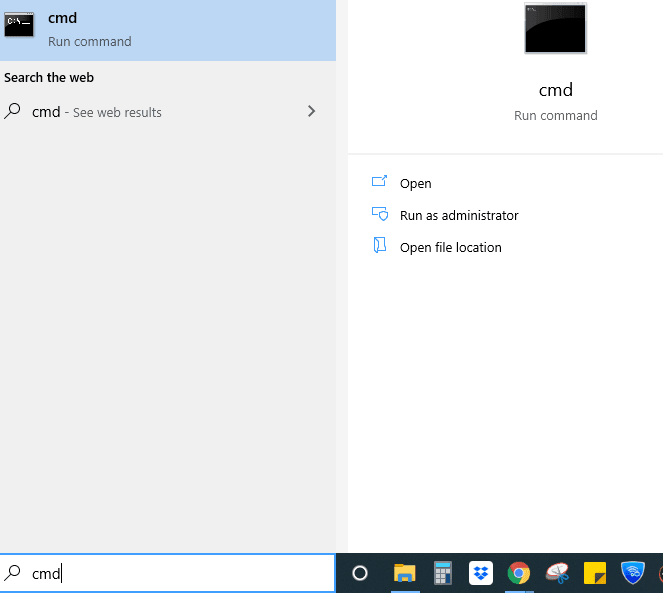The width and height of the screenshot is (663, 593).
Task: Open the cmd Run command best match result
Action: point(168,30)
